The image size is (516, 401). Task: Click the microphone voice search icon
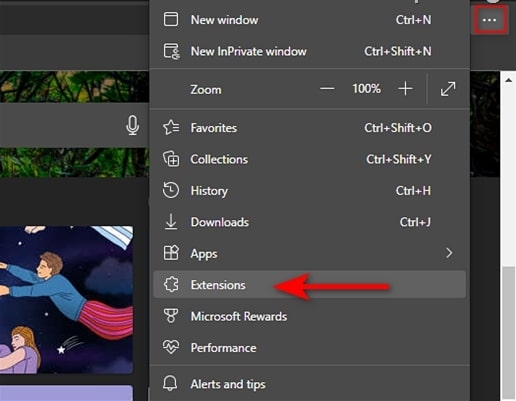[x=132, y=125]
